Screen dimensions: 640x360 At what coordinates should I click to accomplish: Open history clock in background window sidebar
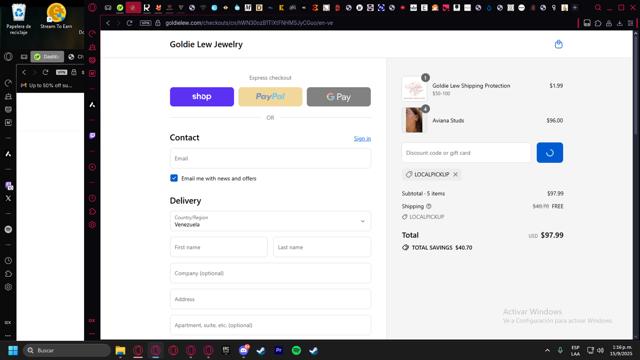click(x=8, y=260)
